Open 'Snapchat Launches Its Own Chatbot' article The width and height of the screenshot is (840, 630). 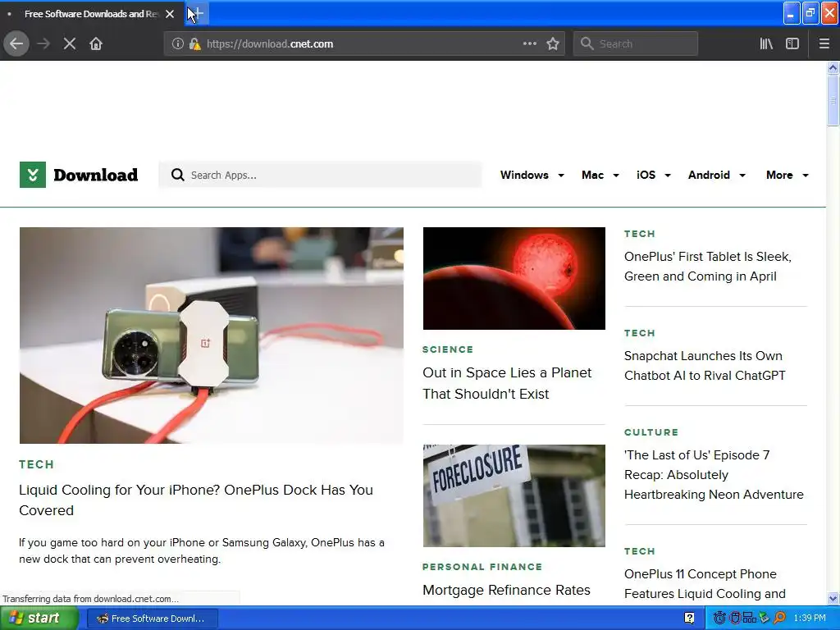(705, 365)
